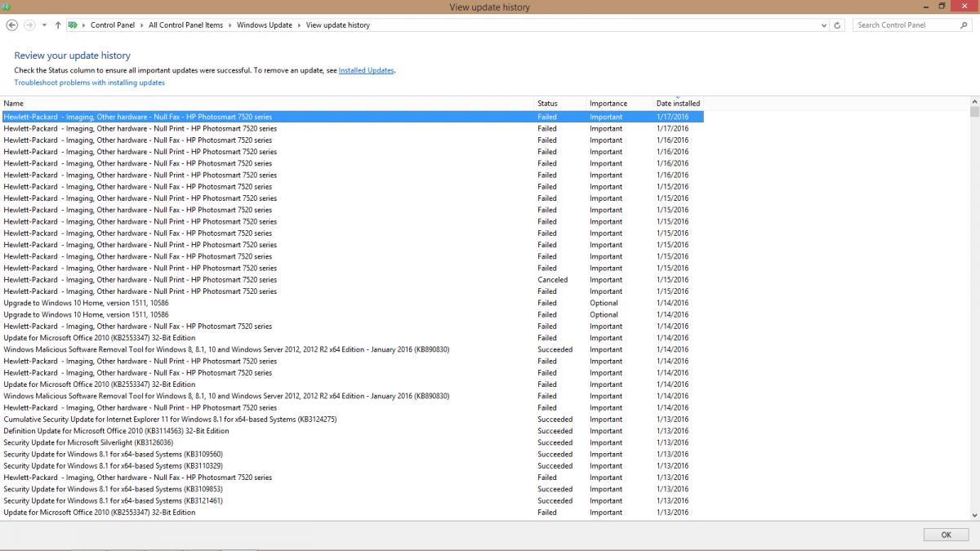
Task: Click the scrollbar down arrow
Action: tap(974, 515)
